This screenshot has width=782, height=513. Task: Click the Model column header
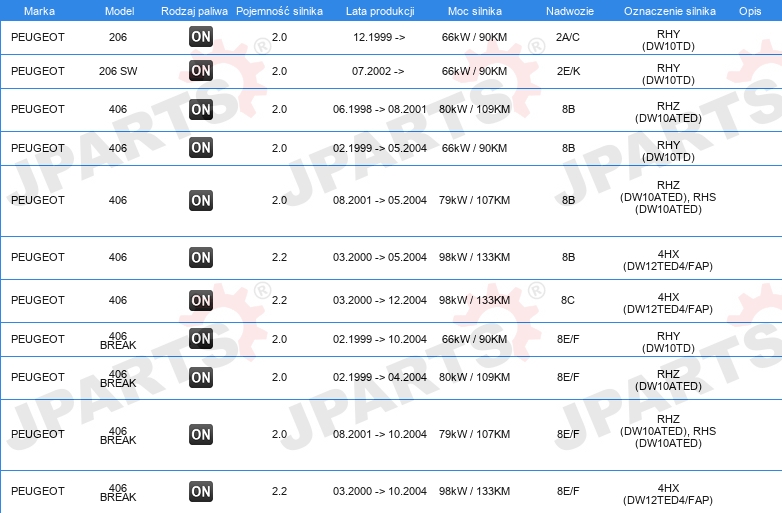point(120,11)
